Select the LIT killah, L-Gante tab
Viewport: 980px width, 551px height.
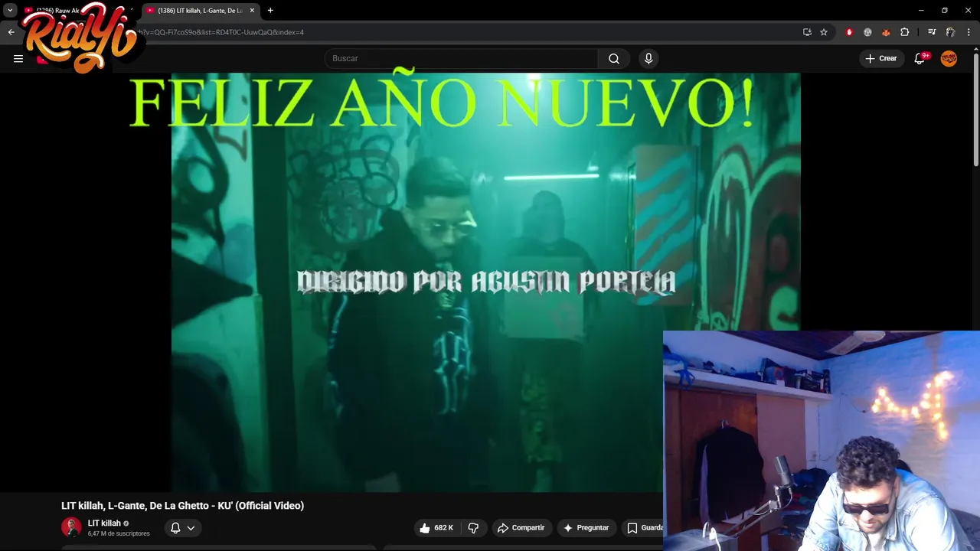(x=199, y=11)
